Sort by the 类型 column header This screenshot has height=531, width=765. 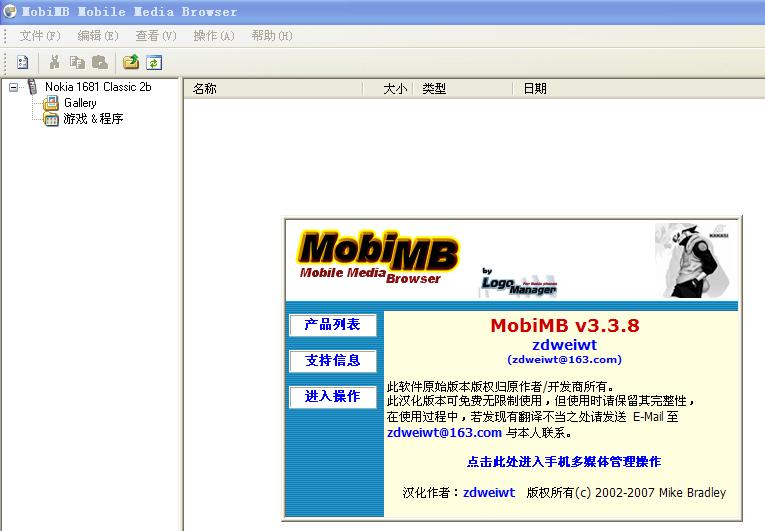point(463,89)
